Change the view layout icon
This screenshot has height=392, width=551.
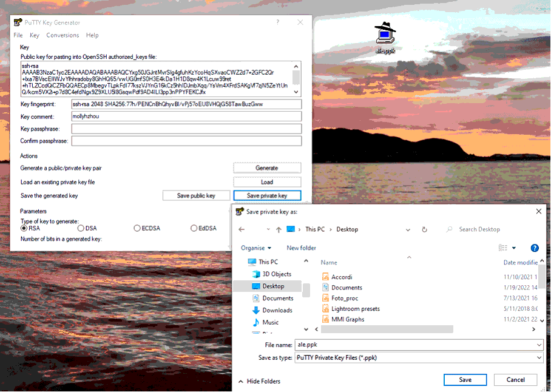503,248
